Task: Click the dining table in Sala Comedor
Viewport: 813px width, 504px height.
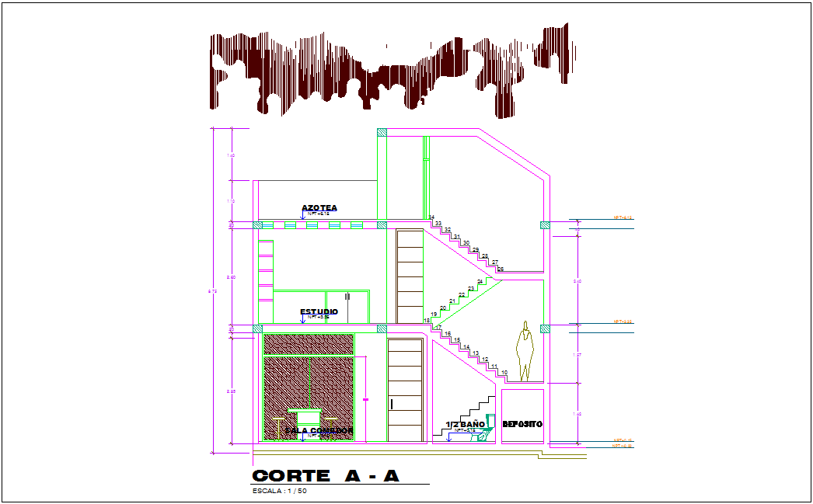Action: tap(304, 417)
